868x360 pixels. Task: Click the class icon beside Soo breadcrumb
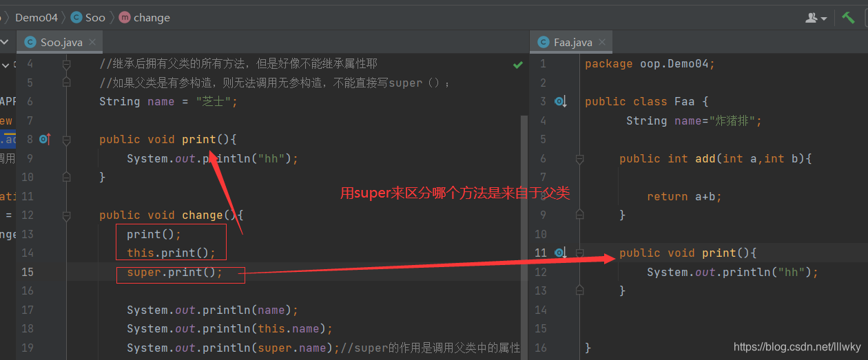(x=76, y=18)
